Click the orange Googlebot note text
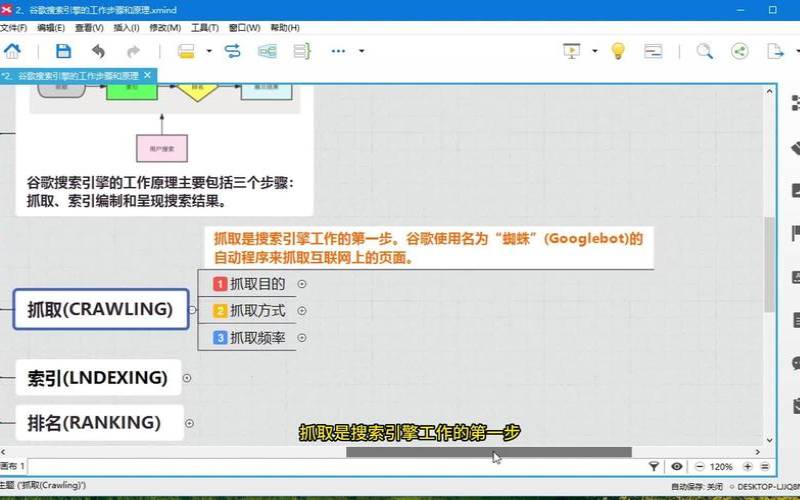 pyautogui.click(x=428, y=248)
